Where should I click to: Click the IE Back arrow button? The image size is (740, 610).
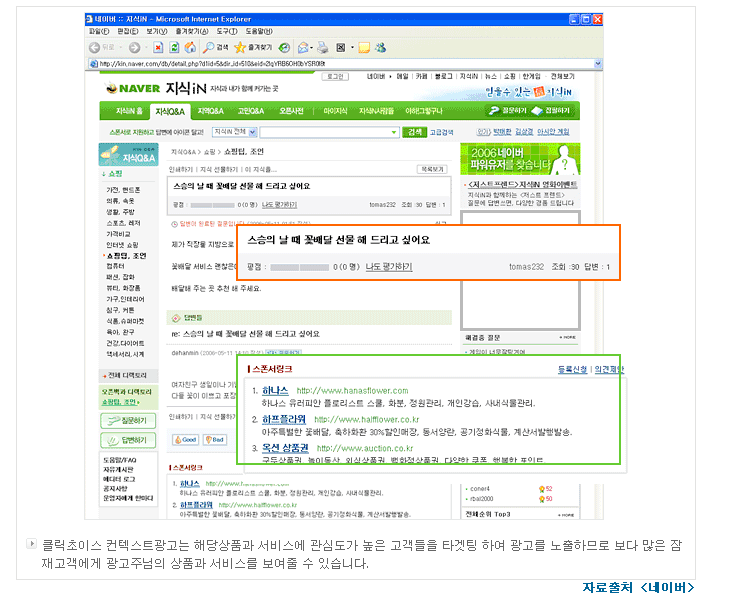pyautogui.click(x=94, y=48)
